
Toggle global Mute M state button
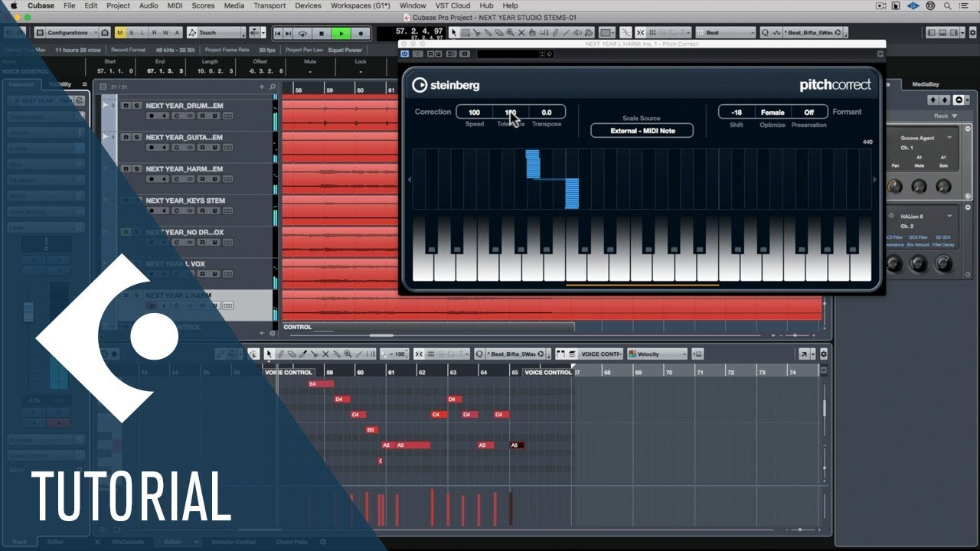click(x=119, y=33)
